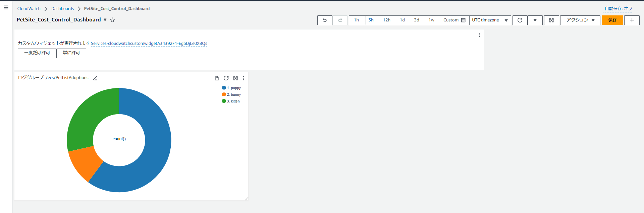
Task: Go to Dashboards breadcrumb
Action: click(62, 9)
